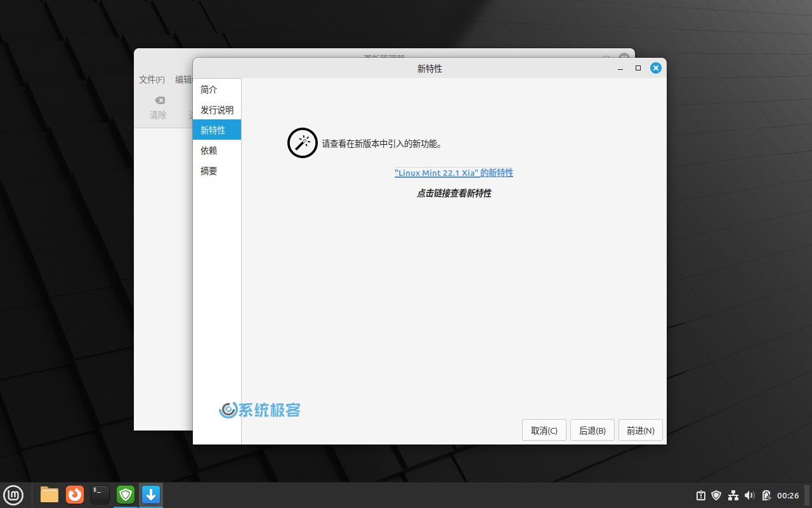Open 文件(F) menu in Update Manager window
Viewport: 812px width, 508px height.
[x=152, y=79]
